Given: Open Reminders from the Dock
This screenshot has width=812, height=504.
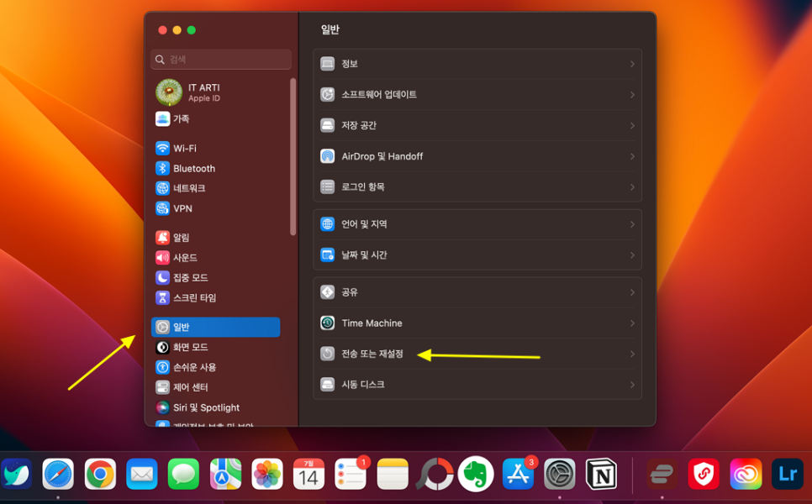Looking at the screenshot, I should [x=351, y=474].
